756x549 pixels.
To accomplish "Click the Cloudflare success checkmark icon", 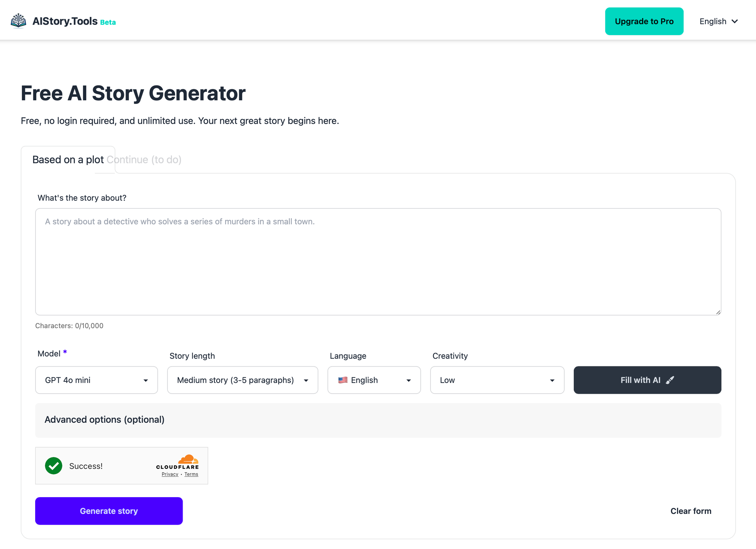I will coord(53,465).
